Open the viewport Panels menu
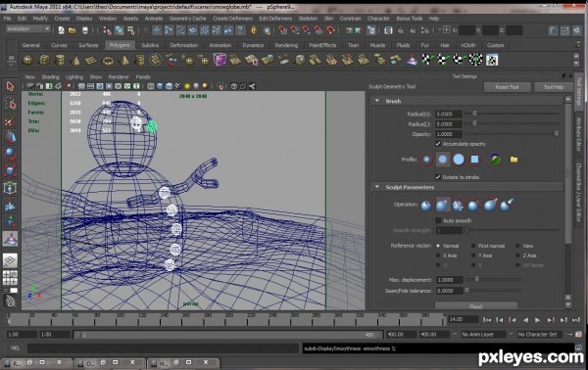 (x=143, y=76)
